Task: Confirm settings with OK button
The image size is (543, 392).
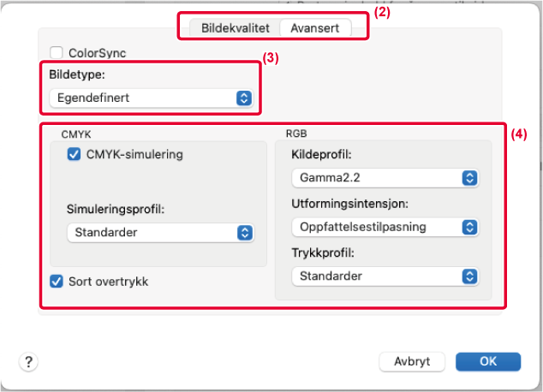Action: point(488,361)
